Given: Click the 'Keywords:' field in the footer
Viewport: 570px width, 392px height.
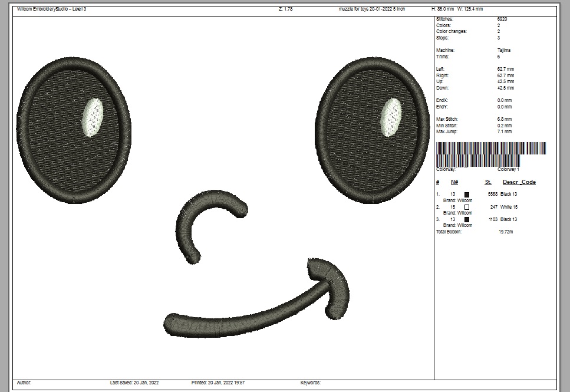Looking at the screenshot, I should click(311, 383).
